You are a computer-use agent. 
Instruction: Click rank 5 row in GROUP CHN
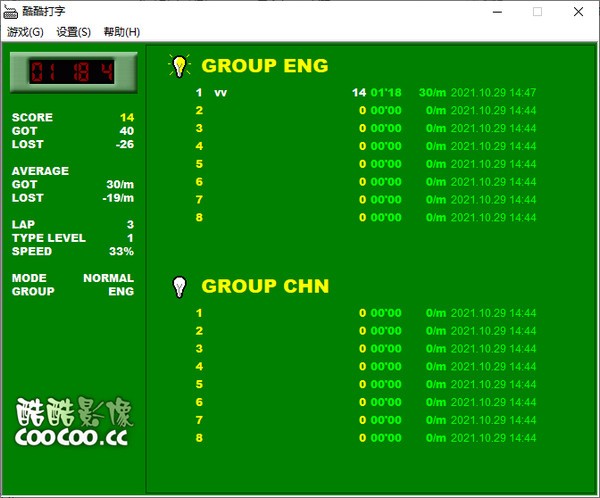click(366, 385)
